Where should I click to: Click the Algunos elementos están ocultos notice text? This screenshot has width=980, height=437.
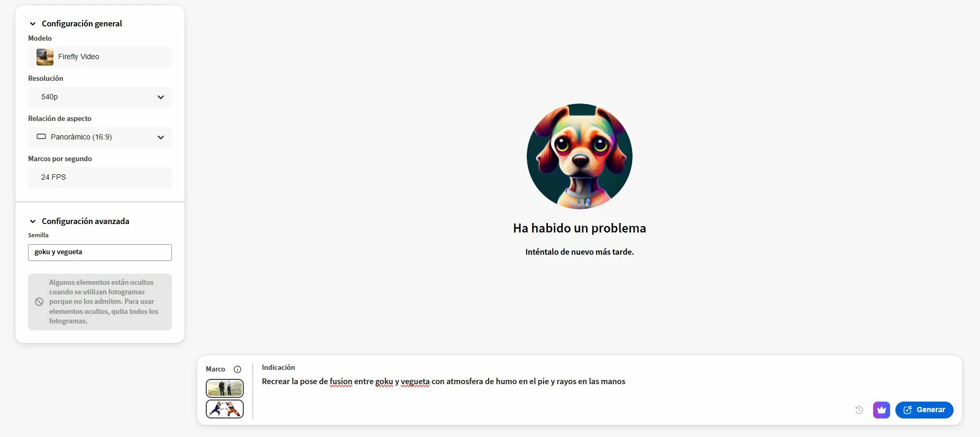tap(104, 302)
